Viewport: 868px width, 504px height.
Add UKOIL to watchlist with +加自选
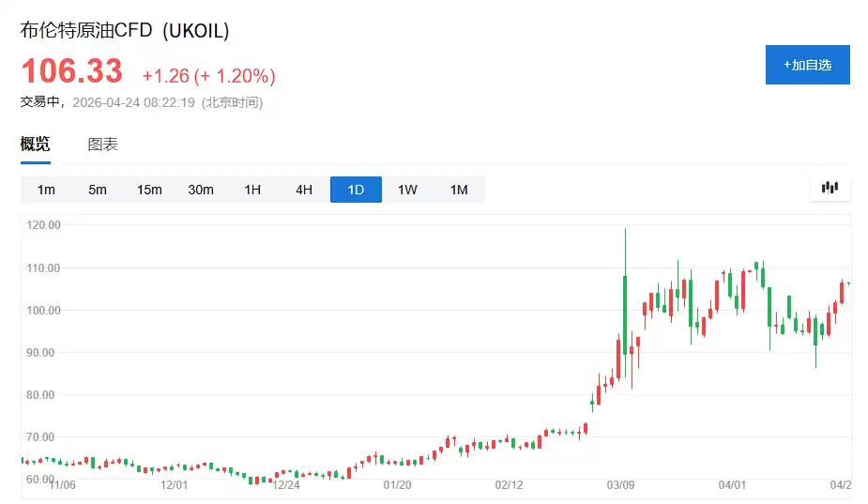(x=807, y=65)
